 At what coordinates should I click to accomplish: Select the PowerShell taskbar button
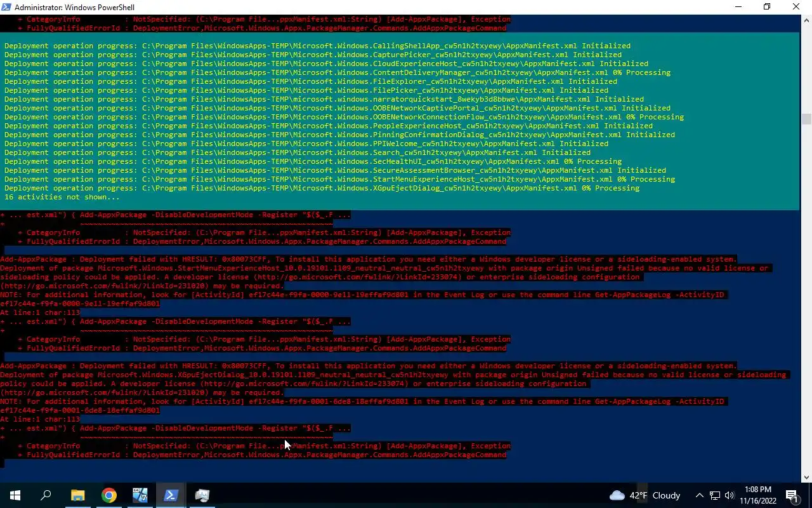(x=171, y=495)
